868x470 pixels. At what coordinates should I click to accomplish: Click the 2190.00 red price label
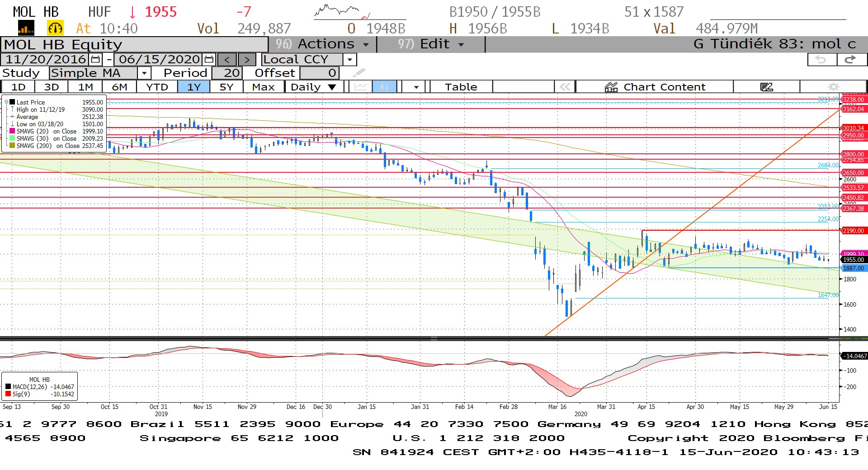[x=853, y=231]
